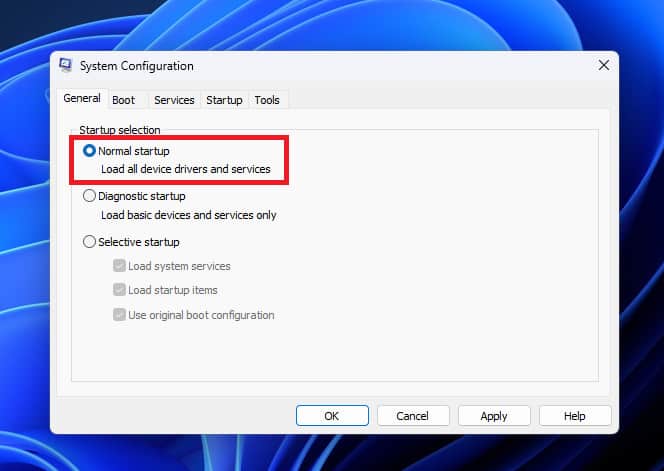Screen dimensions: 664x471
Task: Choose the Diagnostic startup option
Action: point(90,197)
